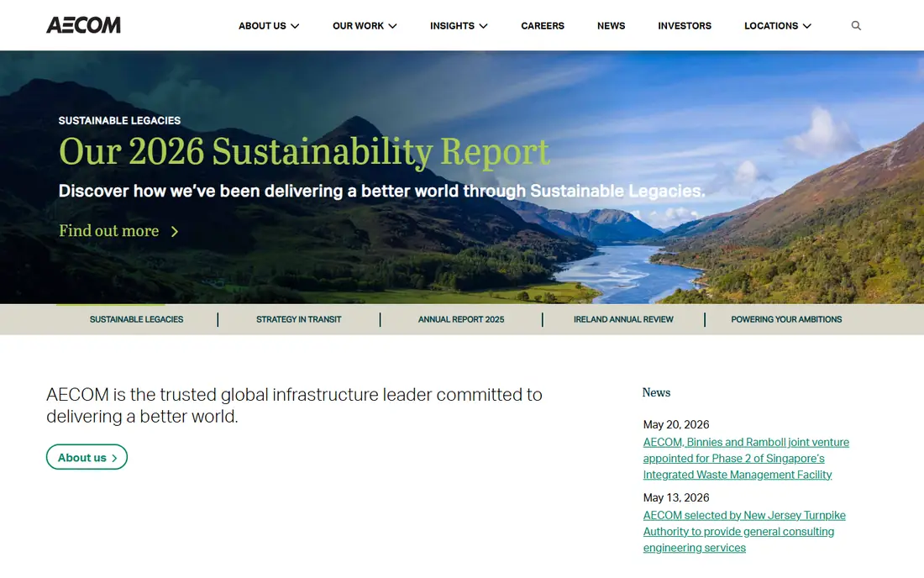The width and height of the screenshot is (924, 578).
Task: Select the Powering Your Ambitions tab
Action: point(786,319)
